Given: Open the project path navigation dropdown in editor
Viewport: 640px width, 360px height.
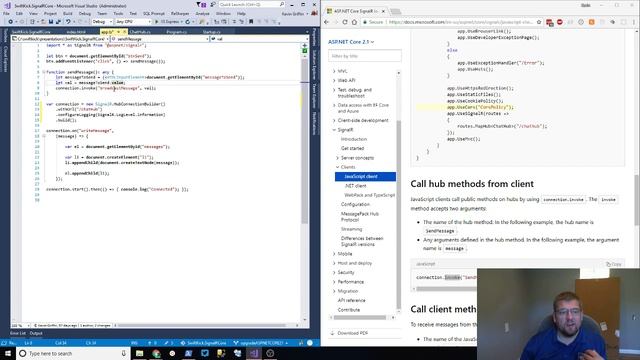Looking at the screenshot, I should coord(60,39).
